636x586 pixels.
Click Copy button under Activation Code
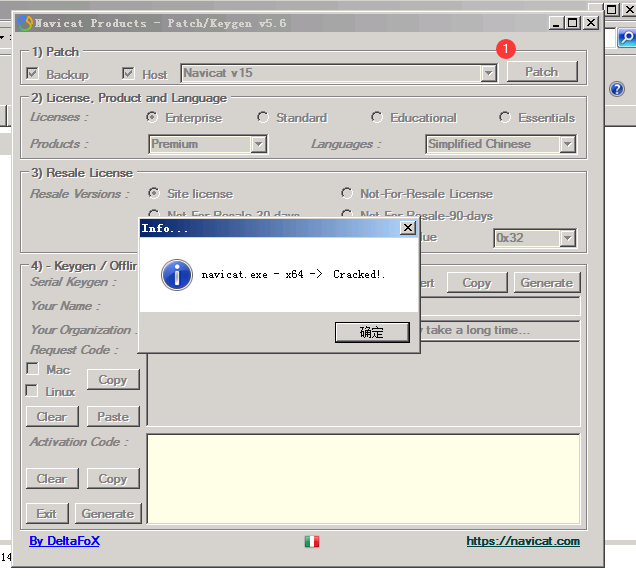tap(113, 479)
